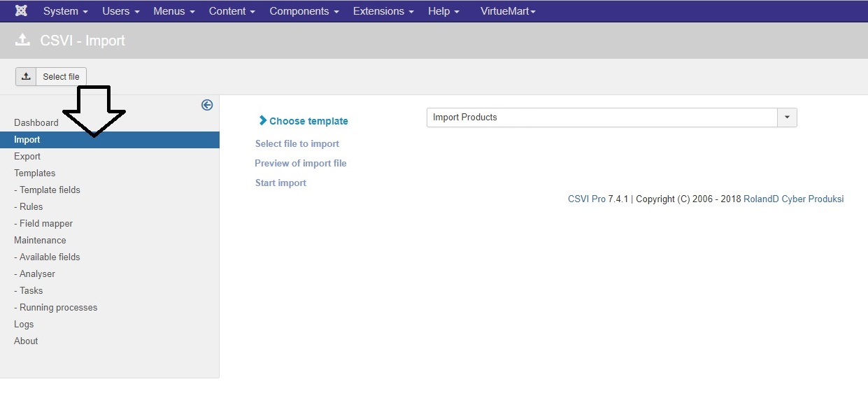The image size is (868, 412).
Task: Open the Help menu
Action: [x=443, y=11]
